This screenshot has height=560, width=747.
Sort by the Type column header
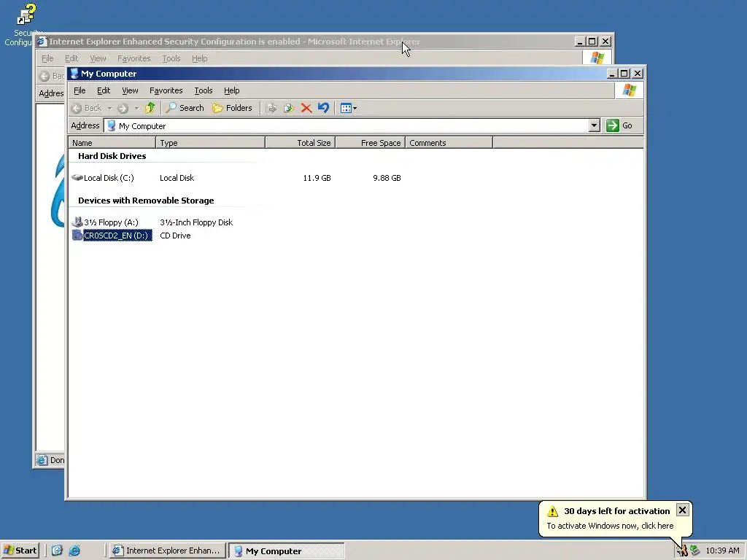[210, 143]
